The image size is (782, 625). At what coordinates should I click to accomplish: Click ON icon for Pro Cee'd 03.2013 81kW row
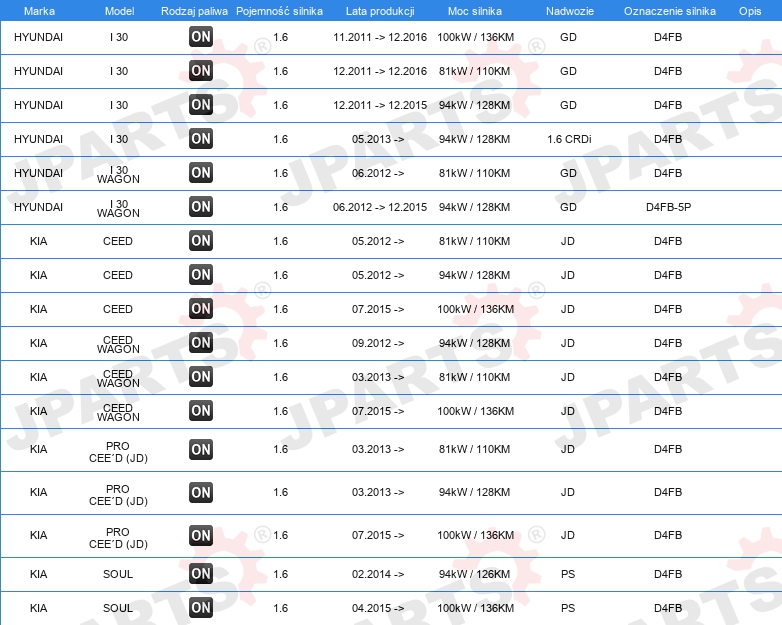[x=201, y=449]
